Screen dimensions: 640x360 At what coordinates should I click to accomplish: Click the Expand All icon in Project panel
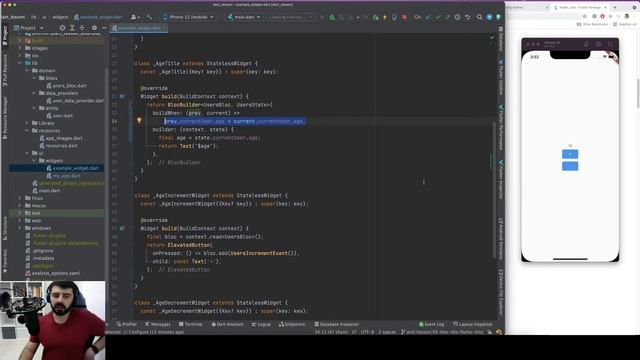[72, 28]
